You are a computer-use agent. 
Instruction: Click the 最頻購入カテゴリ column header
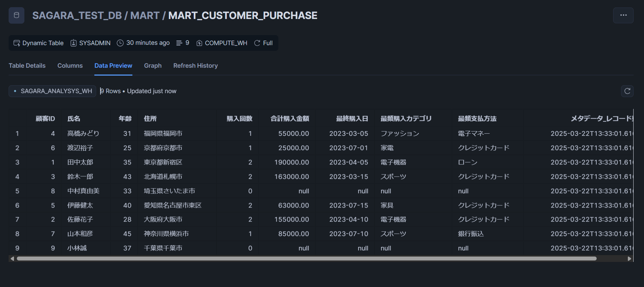point(406,119)
